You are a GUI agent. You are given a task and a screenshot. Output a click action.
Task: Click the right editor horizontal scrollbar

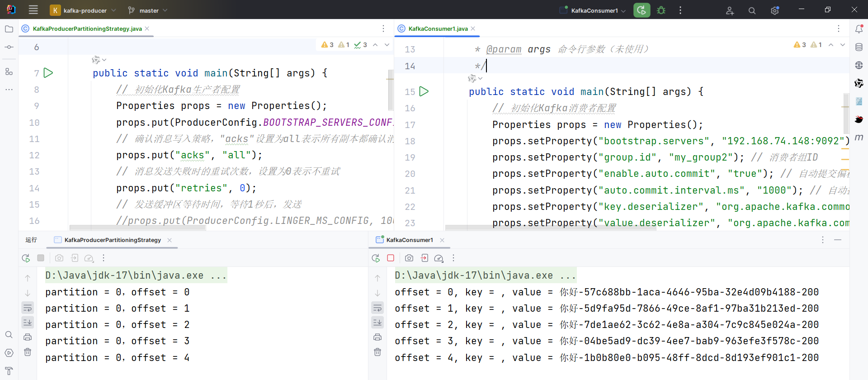(x=551, y=228)
